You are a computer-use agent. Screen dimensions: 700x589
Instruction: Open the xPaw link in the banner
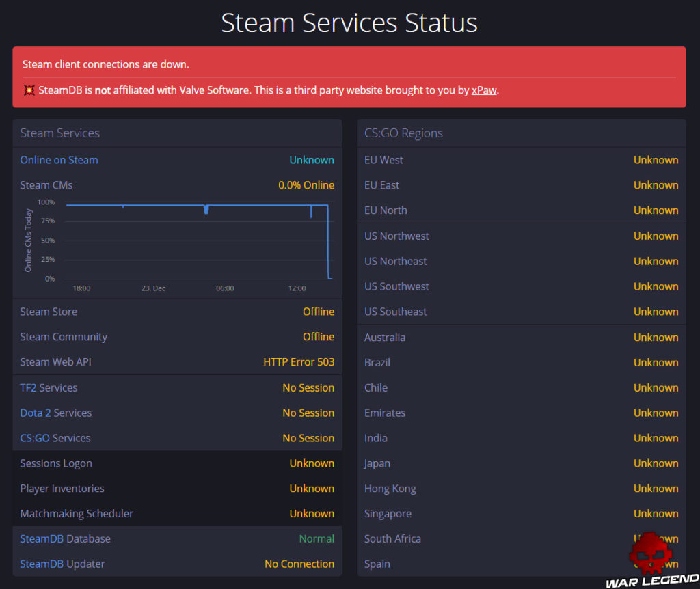[x=484, y=90]
